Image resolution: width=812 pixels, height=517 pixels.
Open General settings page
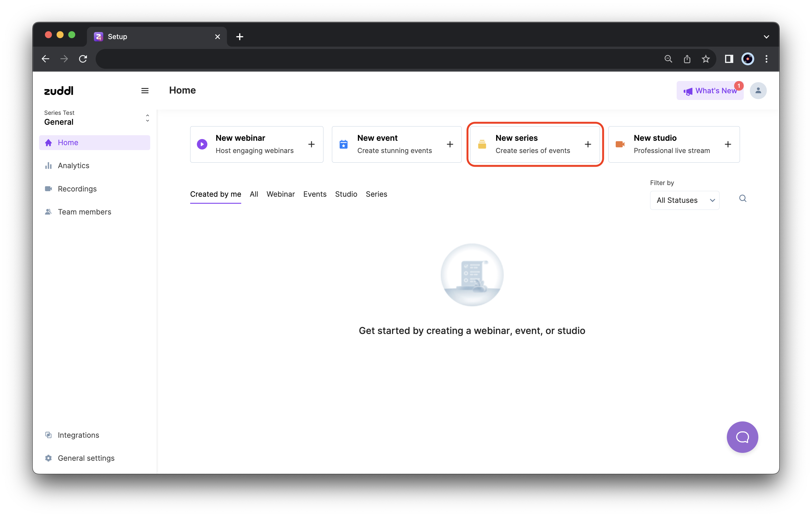pos(86,458)
